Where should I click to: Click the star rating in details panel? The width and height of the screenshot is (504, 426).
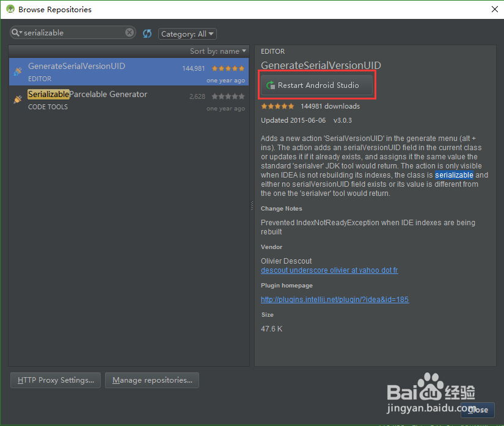point(277,106)
